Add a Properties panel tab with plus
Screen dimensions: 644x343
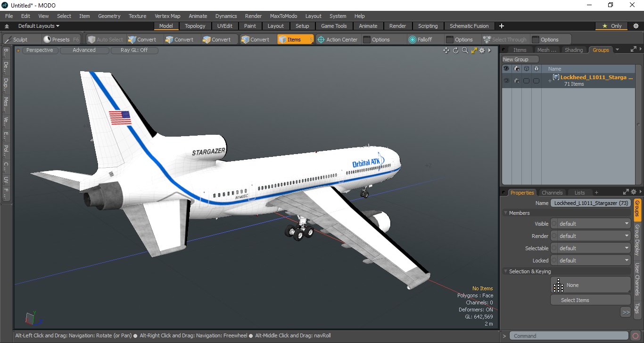(596, 192)
